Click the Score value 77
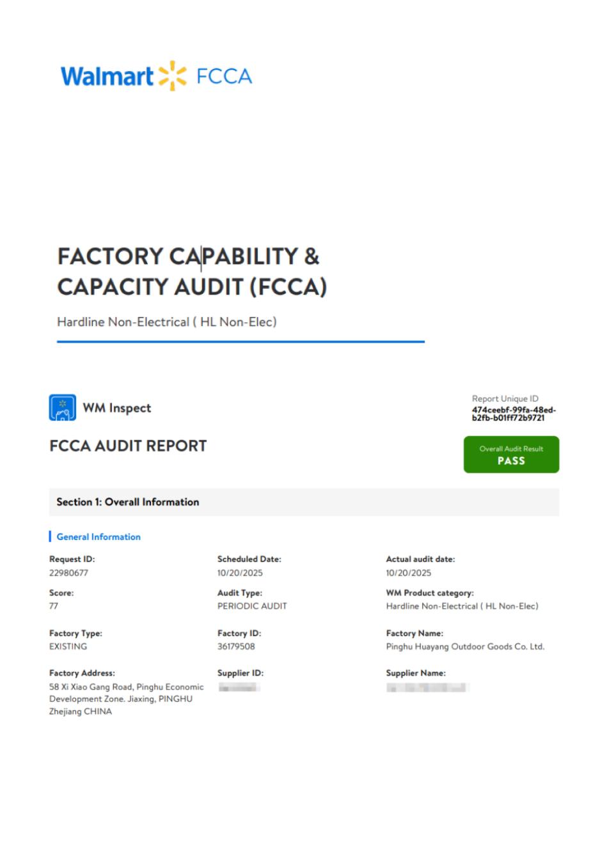 54,606
